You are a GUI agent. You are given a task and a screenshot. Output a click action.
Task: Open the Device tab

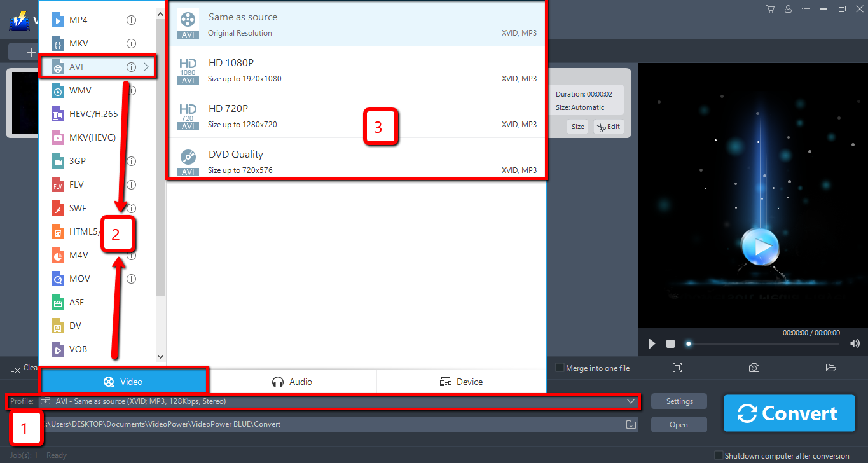461,381
